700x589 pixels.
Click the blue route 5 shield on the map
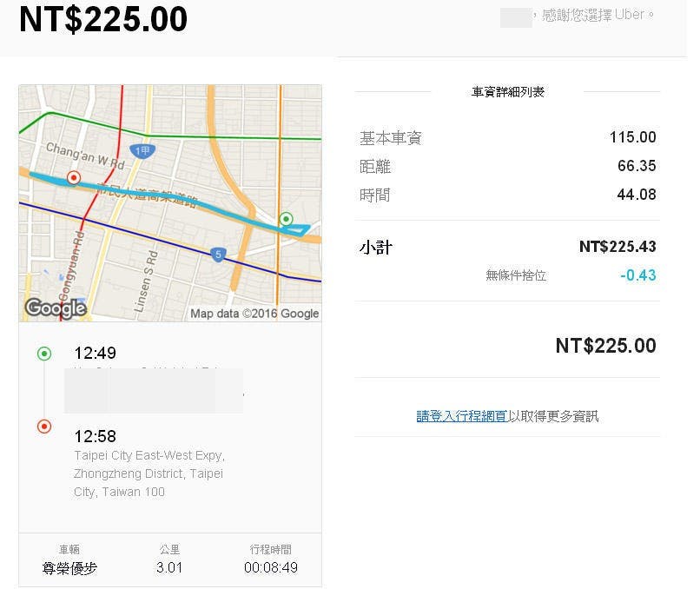218,255
